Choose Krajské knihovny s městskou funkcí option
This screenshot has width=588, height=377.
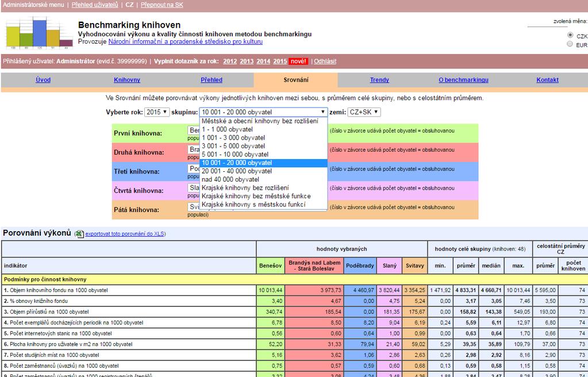[x=263, y=205]
